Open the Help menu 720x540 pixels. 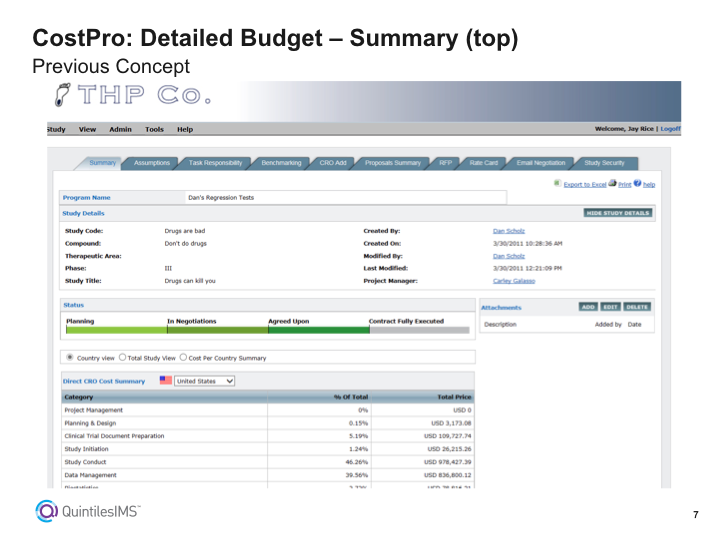(x=185, y=129)
